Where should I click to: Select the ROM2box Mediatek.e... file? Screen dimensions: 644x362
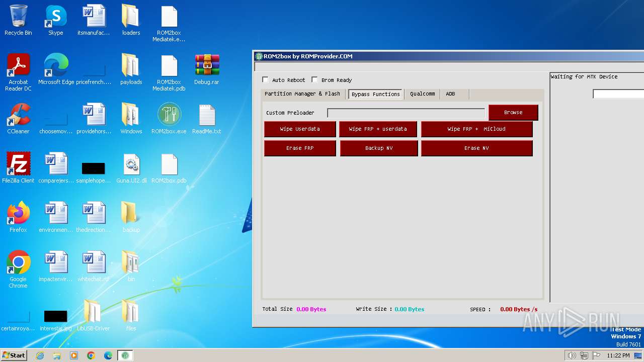tap(169, 24)
